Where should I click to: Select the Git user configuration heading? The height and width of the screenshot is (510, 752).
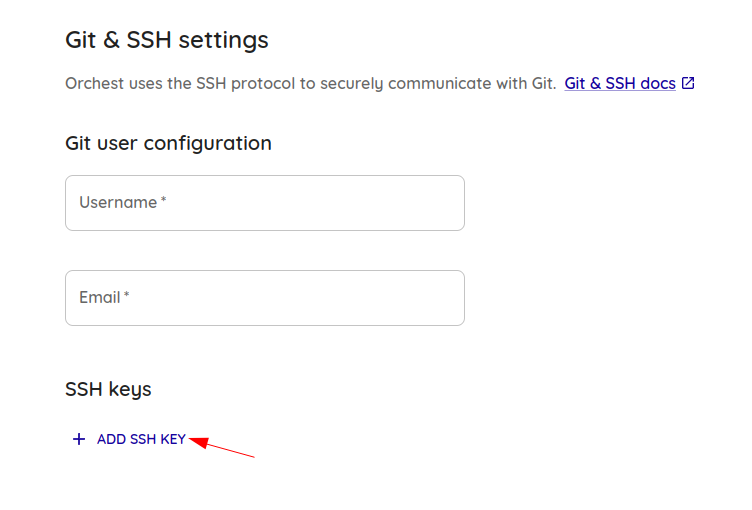168,143
